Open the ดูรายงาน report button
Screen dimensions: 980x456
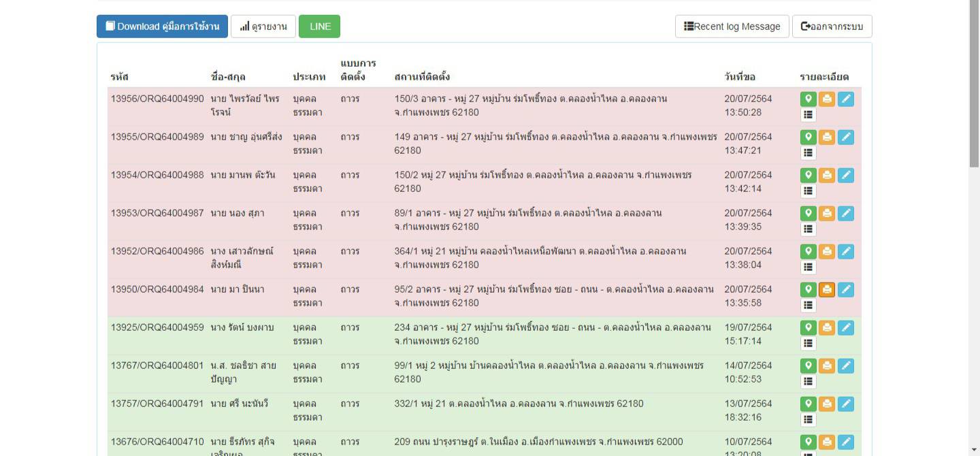point(263,27)
